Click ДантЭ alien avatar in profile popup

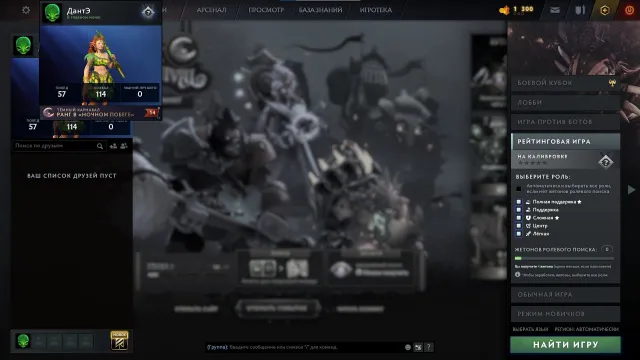[52, 13]
